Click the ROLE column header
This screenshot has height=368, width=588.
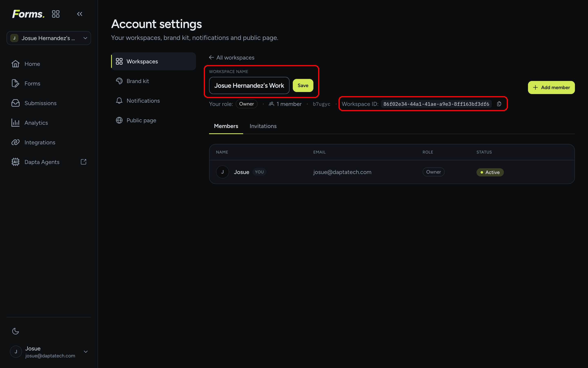coord(428,152)
